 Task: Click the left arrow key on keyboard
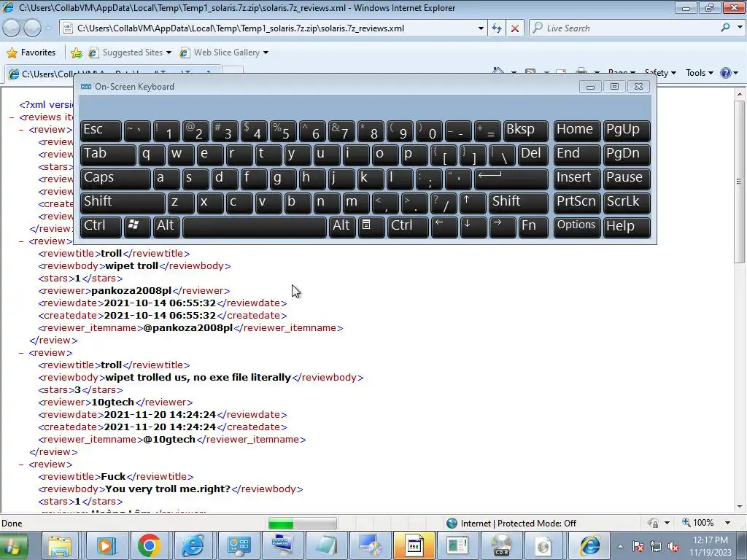click(x=444, y=226)
